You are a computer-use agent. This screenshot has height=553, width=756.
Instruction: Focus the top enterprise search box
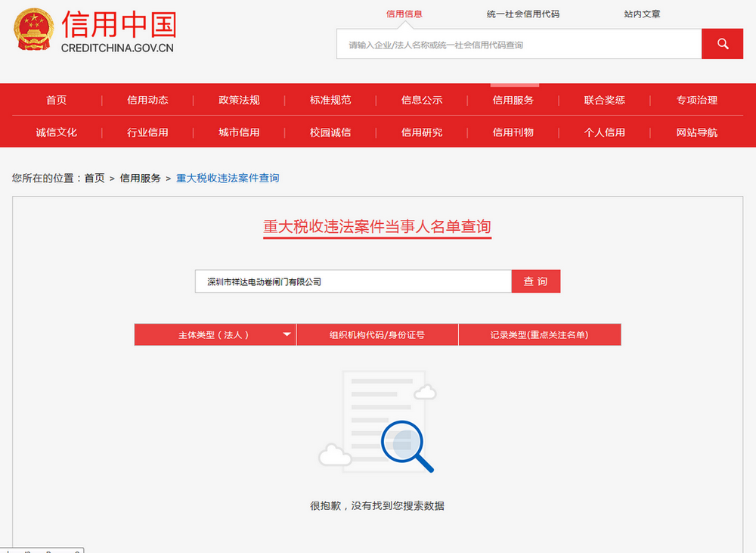pyautogui.click(x=519, y=45)
